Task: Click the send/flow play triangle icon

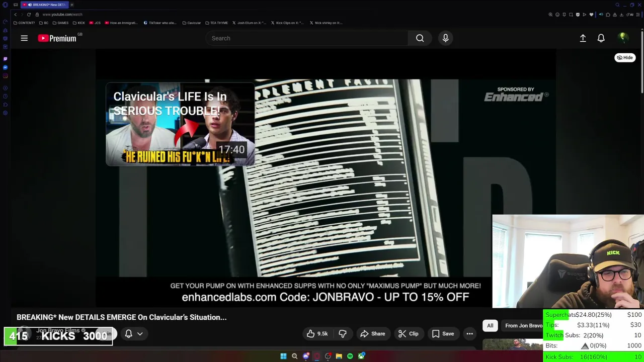Action: (x=584, y=15)
